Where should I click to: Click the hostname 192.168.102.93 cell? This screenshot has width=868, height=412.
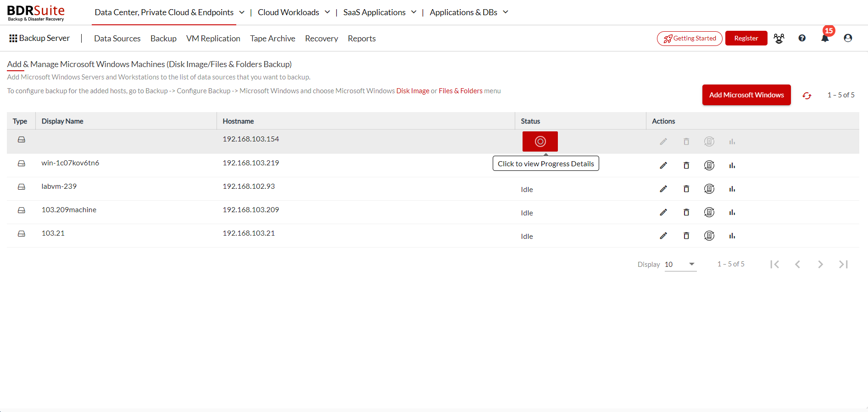249,186
